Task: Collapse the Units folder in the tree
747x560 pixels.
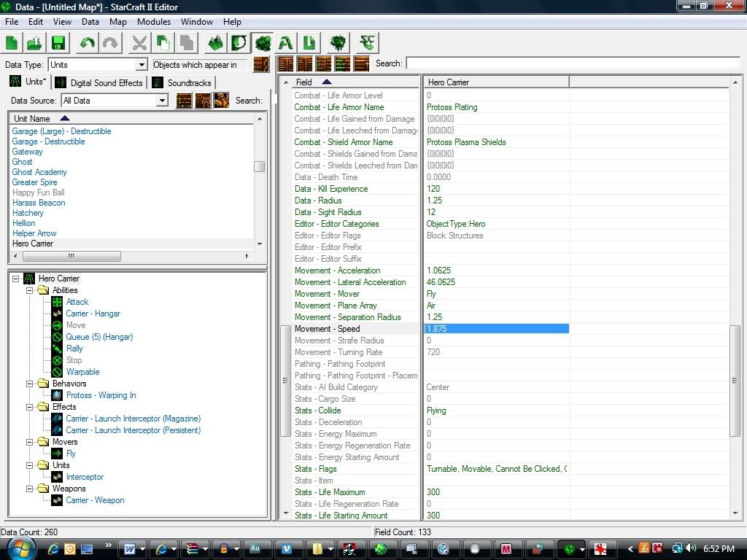Action: click(x=29, y=465)
